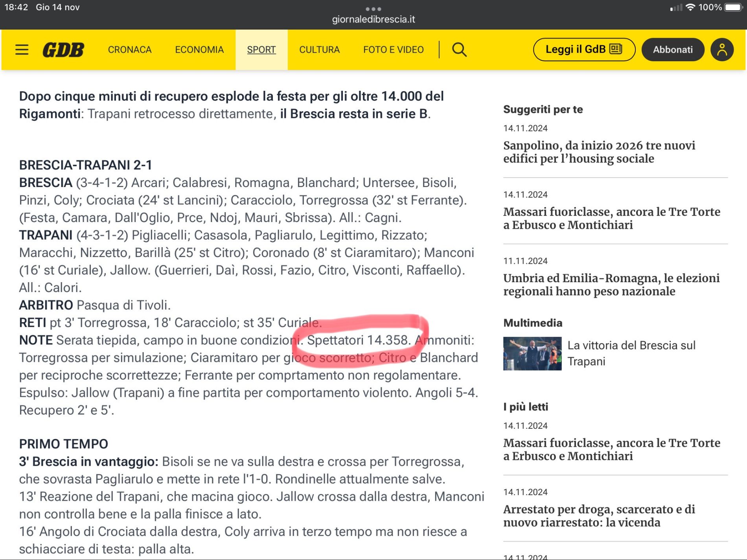Open the Cronaca section
Screen dimensions: 747x560
pos(130,50)
